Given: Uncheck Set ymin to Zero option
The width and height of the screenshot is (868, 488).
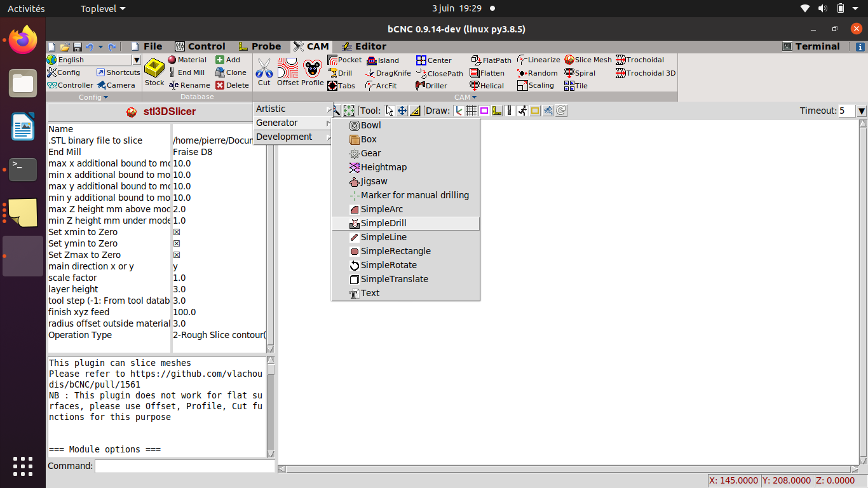Looking at the screenshot, I should tap(176, 243).
